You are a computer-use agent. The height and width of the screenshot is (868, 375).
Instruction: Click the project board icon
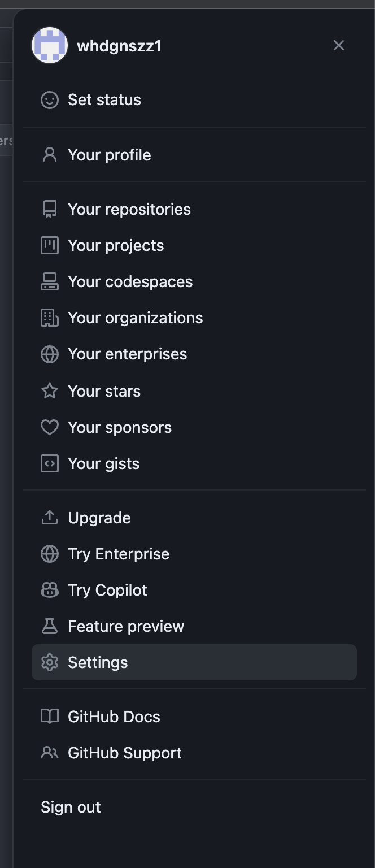(x=50, y=245)
